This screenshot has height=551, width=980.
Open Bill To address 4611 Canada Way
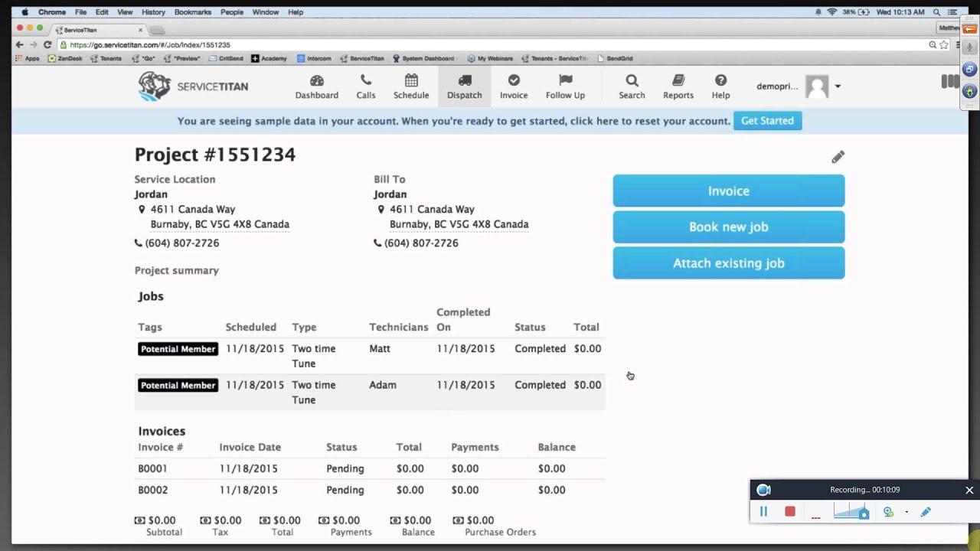(x=459, y=217)
